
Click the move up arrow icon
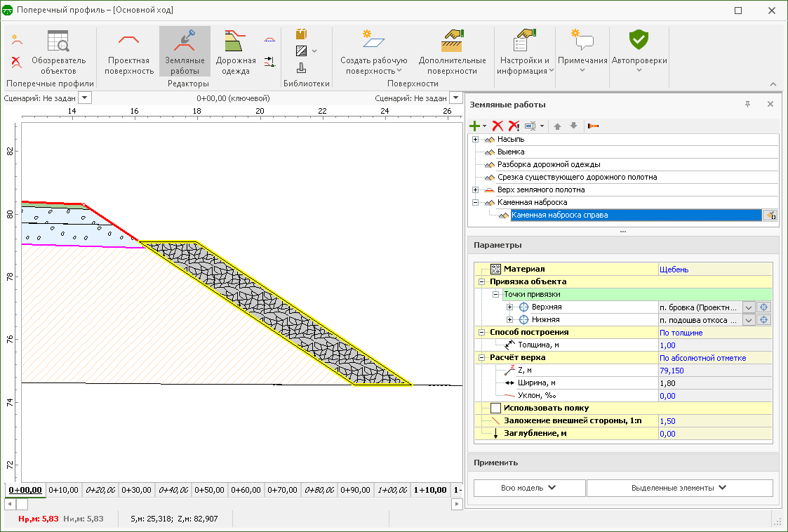[x=558, y=126]
